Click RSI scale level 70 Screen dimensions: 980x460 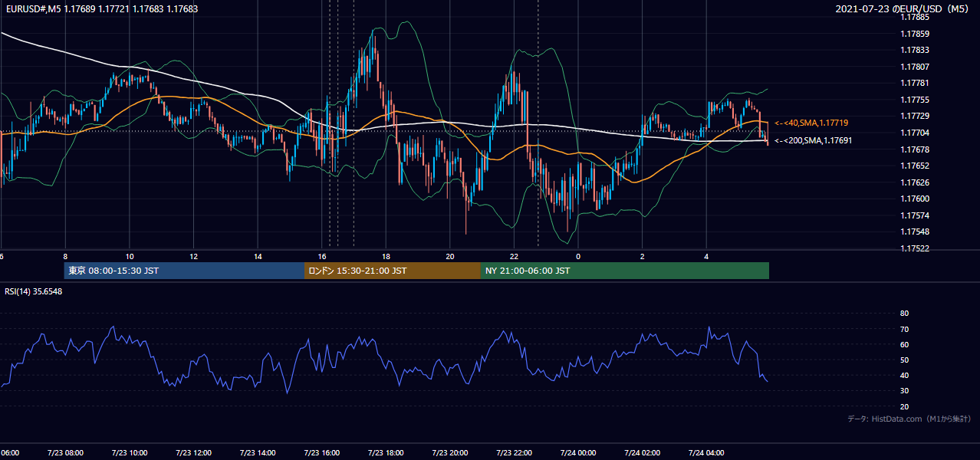(904, 329)
